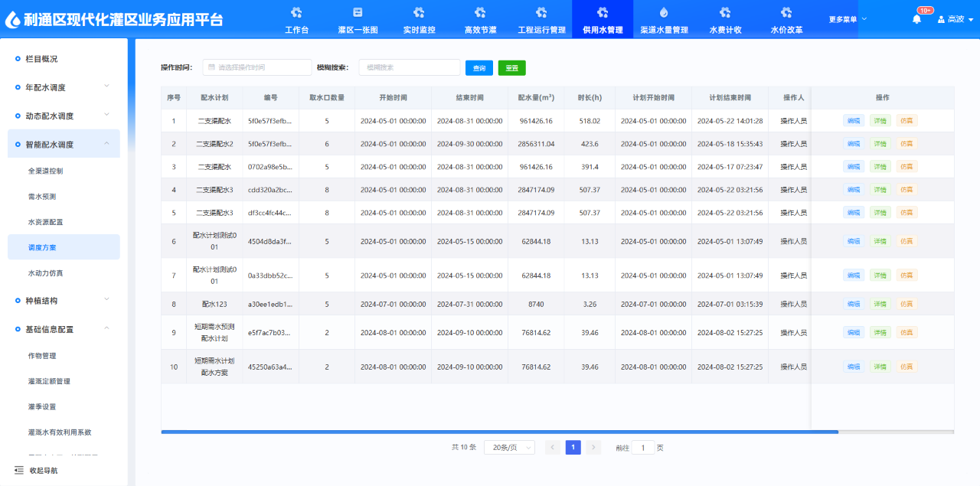Click 编辑 for row 4
Image resolution: width=980 pixels, height=486 pixels.
(854, 190)
